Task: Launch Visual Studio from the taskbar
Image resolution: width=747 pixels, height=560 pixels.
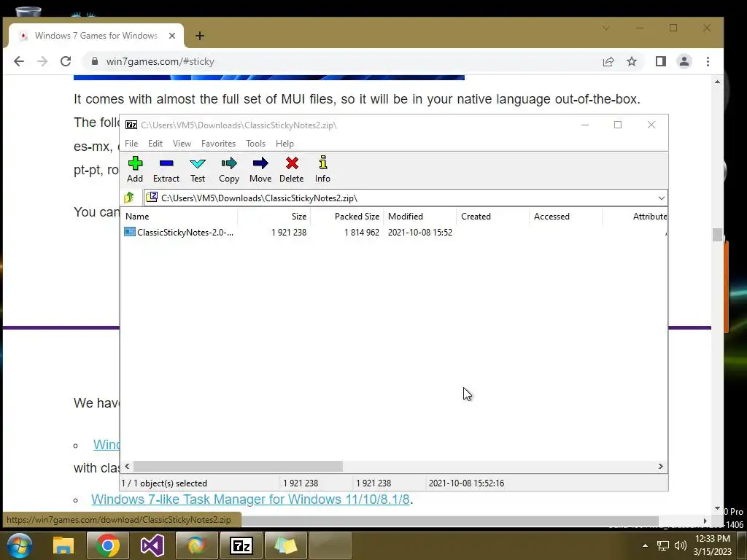Action: [152, 545]
